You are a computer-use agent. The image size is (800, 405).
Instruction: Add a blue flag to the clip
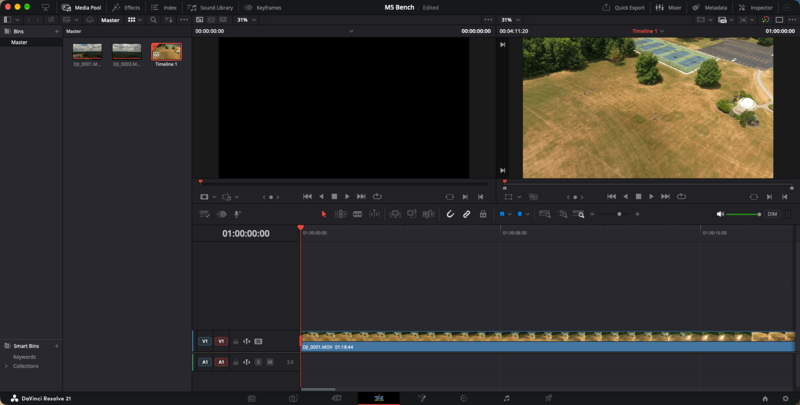[x=502, y=214]
